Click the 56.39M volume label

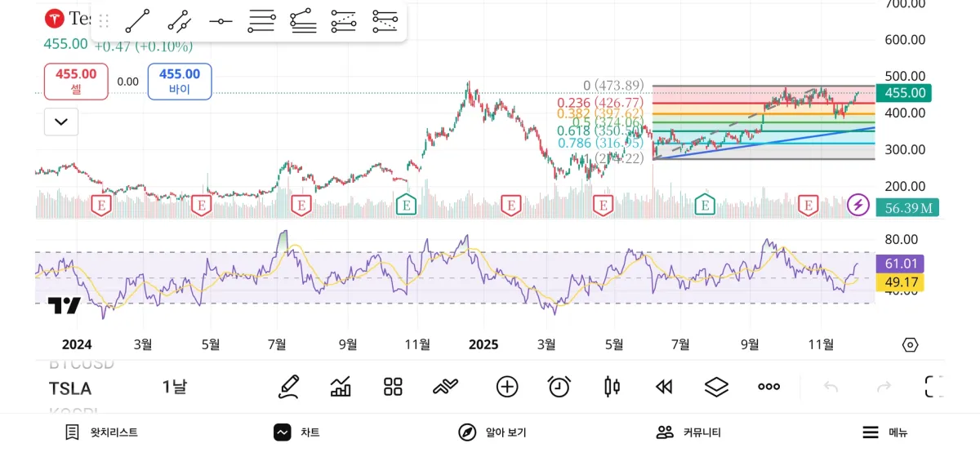(907, 208)
